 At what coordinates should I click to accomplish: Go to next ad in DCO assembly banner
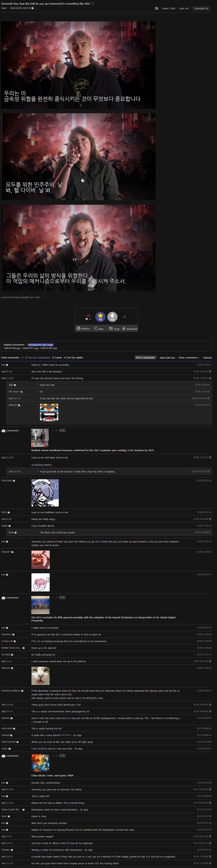[64, 597]
